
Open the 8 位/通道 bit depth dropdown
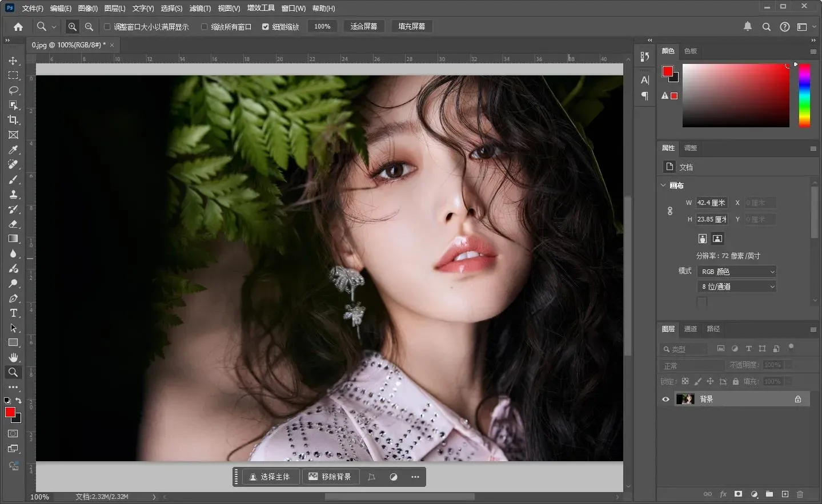(x=737, y=287)
